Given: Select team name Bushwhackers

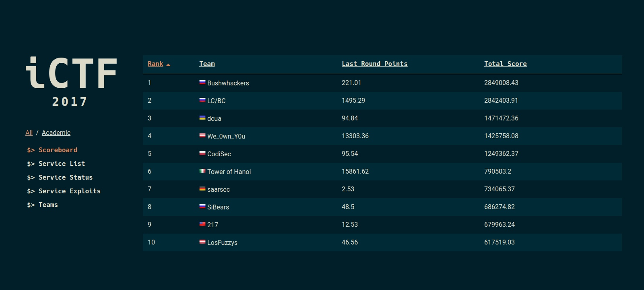Looking at the screenshot, I should pyautogui.click(x=228, y=83).
